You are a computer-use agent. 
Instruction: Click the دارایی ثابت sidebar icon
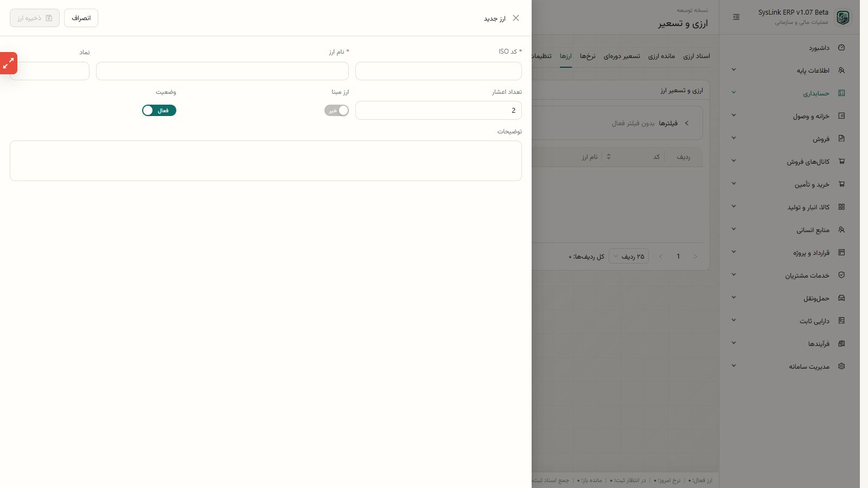841,321
